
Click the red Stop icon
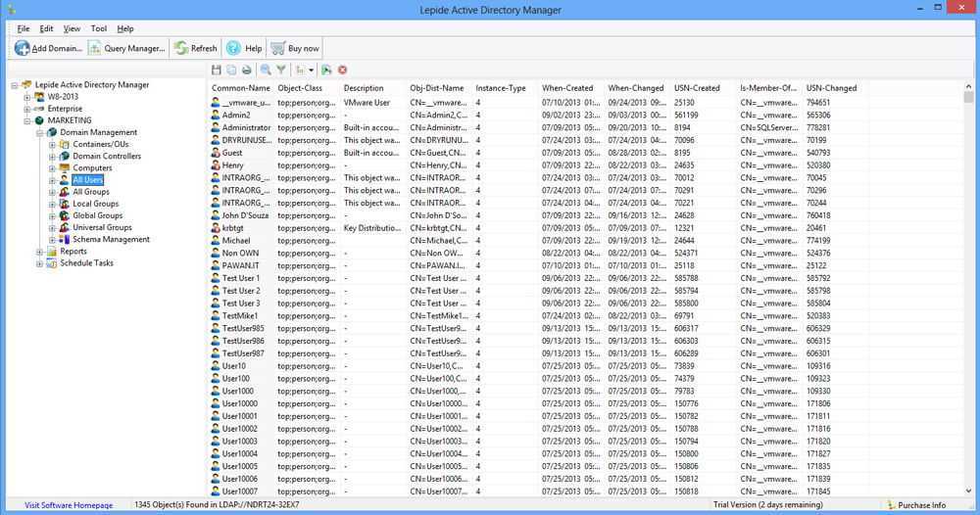click(x=343, y=70)
